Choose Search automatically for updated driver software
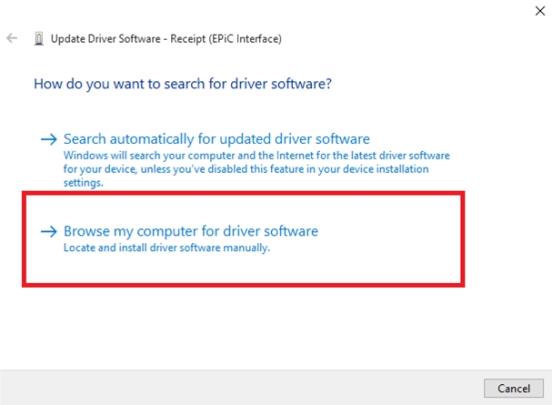This screenshot has width=552, height=405. coord(217,139)
